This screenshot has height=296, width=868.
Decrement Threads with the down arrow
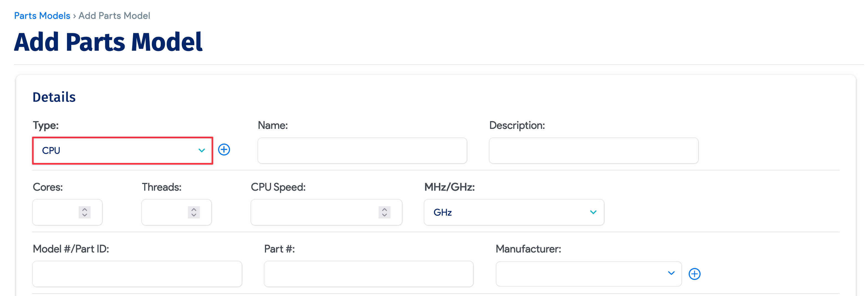tap(194, 215)
